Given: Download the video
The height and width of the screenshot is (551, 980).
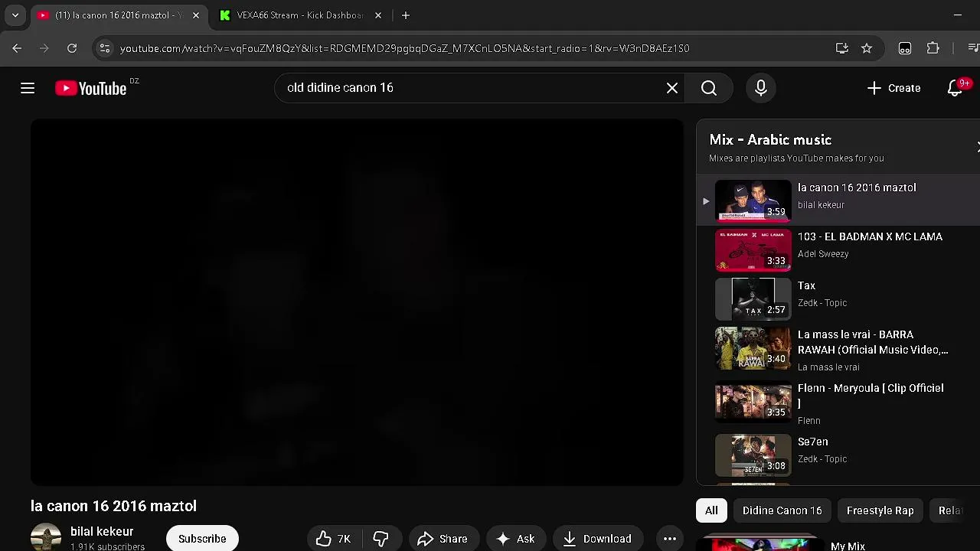Looking at the screenshot, I should pos(597,539).
